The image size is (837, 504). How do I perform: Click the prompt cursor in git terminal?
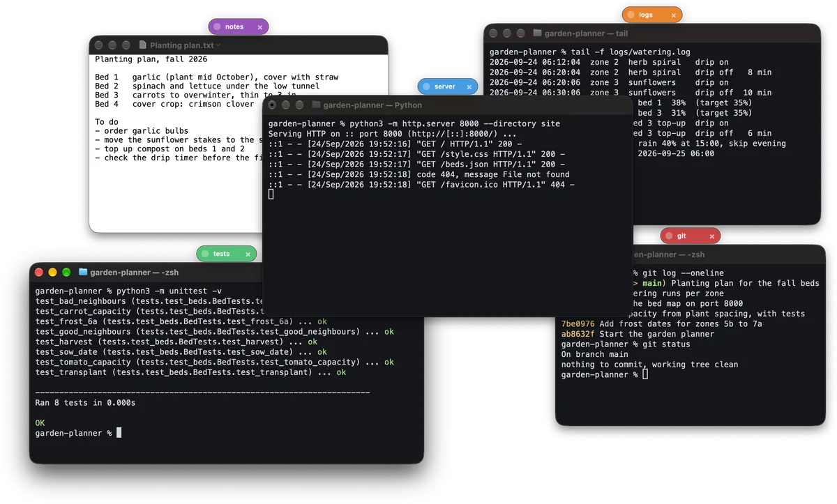[x=645, y=375]
